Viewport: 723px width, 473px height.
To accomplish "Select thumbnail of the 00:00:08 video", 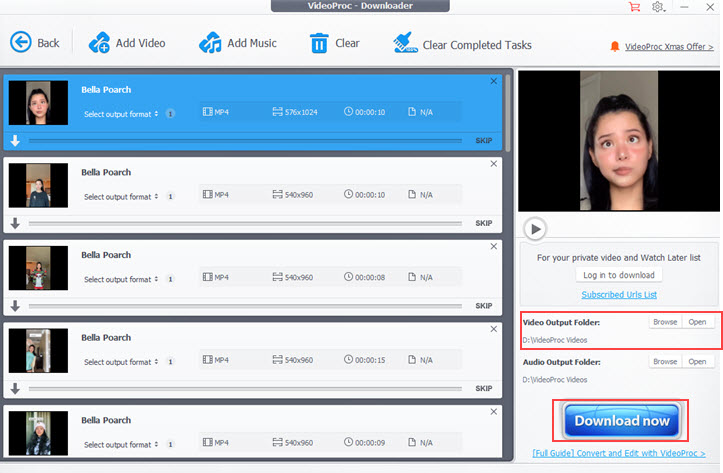I will [x=38, y=268].
